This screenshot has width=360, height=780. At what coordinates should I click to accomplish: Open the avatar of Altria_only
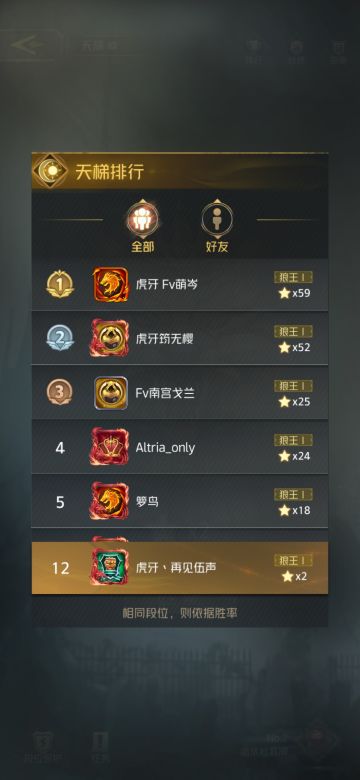pos(109,447)
